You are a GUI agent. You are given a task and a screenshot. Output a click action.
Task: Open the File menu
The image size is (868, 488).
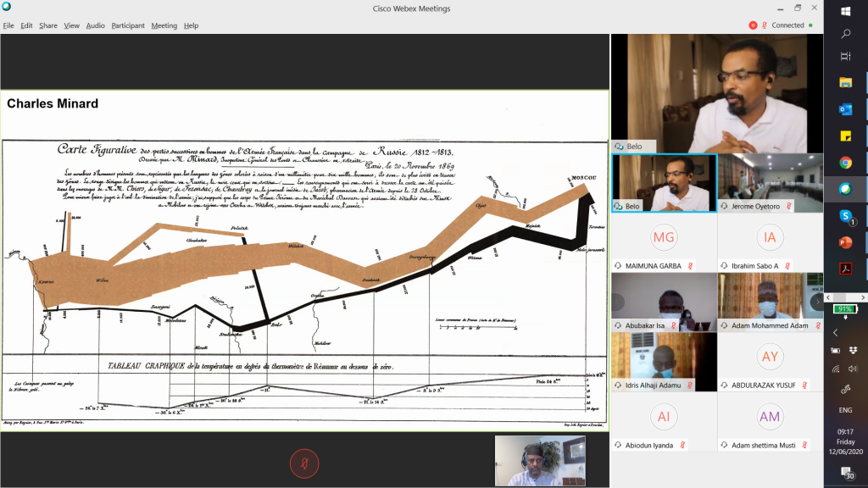click(8, 25)
